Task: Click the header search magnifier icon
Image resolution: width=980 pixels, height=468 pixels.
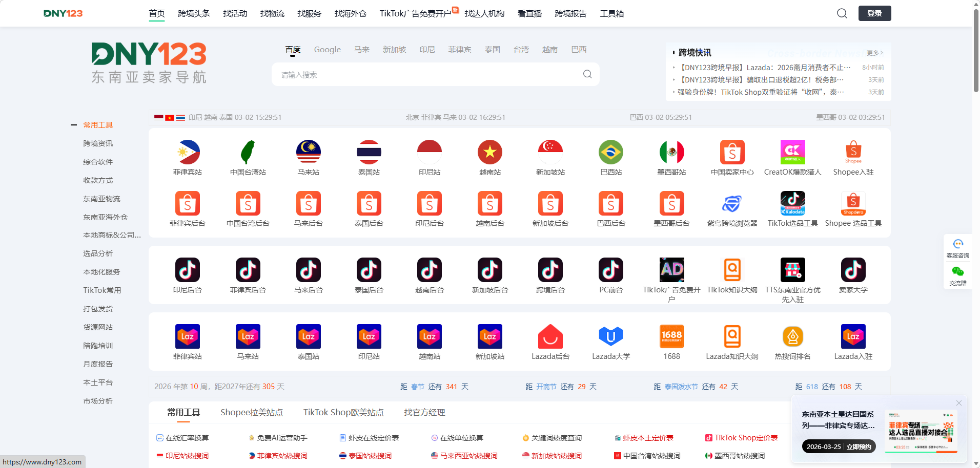Action: pyautogui.click(x=842, y=13)
